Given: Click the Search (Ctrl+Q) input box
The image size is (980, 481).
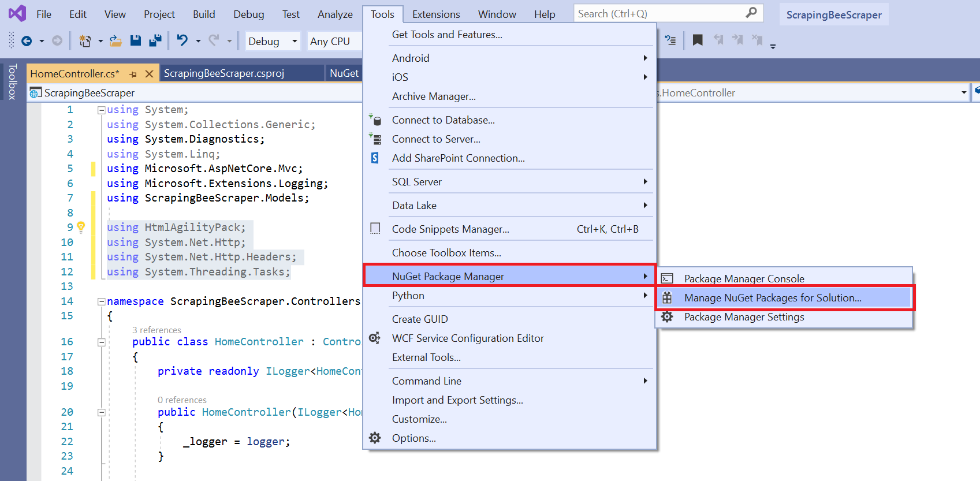Looking at the screenshot, I should coord(668,13).
